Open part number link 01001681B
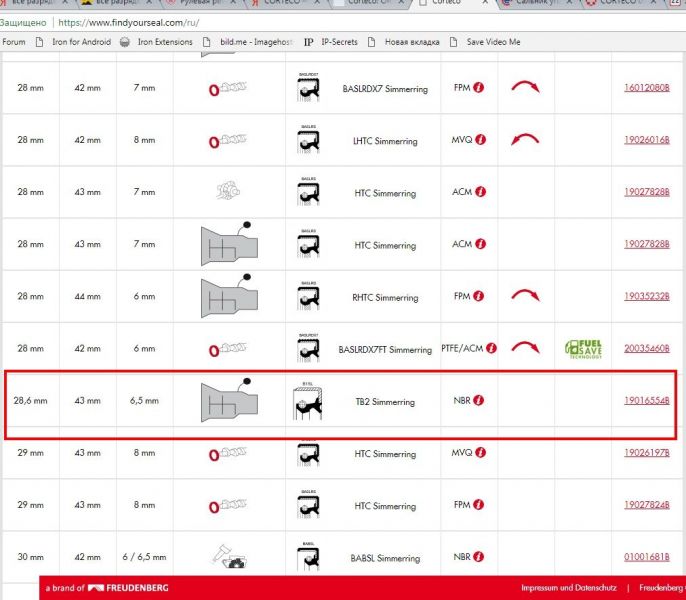The width and height of the screenshot is (686, 600). [x=647, y=557]
